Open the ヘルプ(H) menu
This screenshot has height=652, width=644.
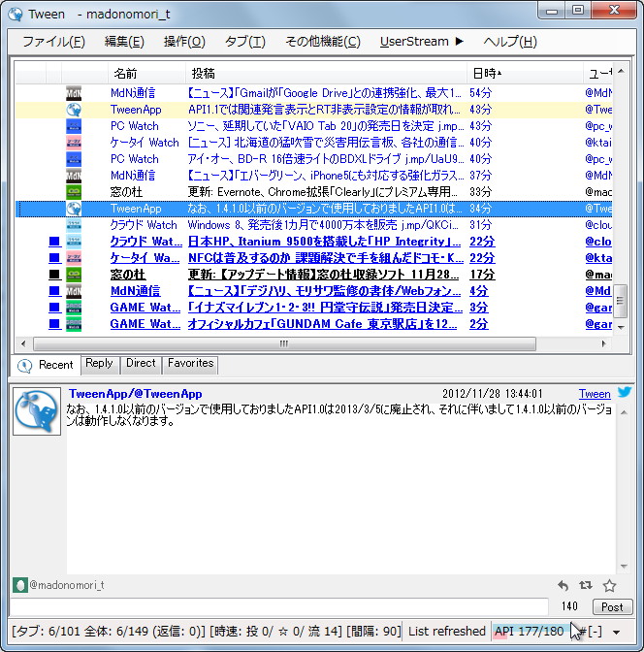(510, 42)
